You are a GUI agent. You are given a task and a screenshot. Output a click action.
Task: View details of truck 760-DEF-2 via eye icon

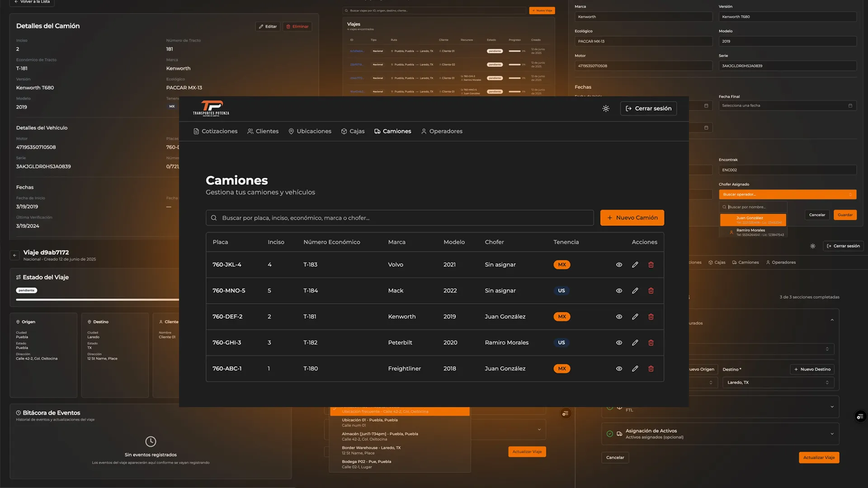pos(619,317)
